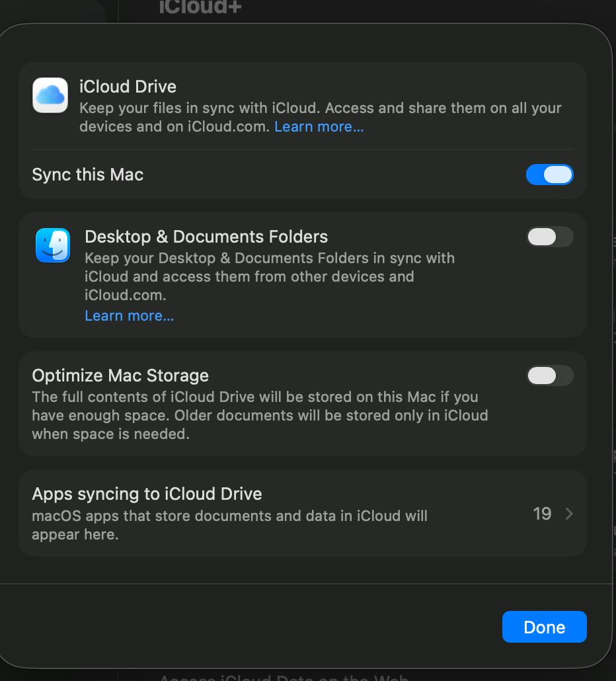The image size is (616, 681).
Task: Click the iCloud Drive cloud icon
Action: pyautogui.click(x=50, y=95)
